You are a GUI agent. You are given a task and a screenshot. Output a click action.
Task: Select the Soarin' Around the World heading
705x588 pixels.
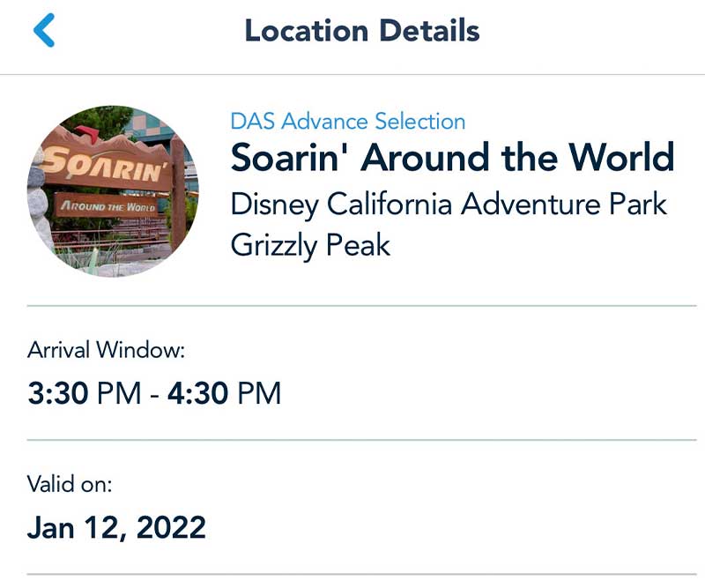pos(452,159)
